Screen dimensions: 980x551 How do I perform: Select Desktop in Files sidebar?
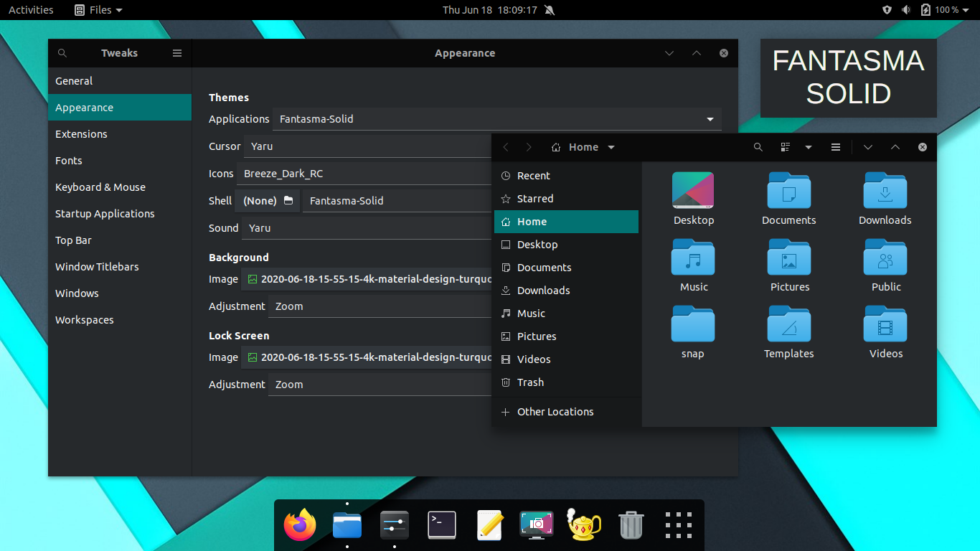point(566,245)
